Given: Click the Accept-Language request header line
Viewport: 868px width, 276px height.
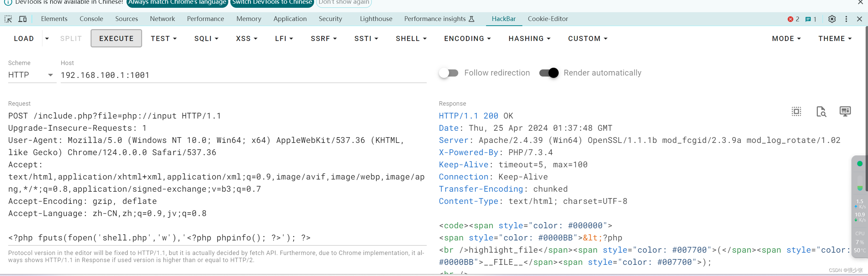Looking at the screenshot, I should pos(107,213).
